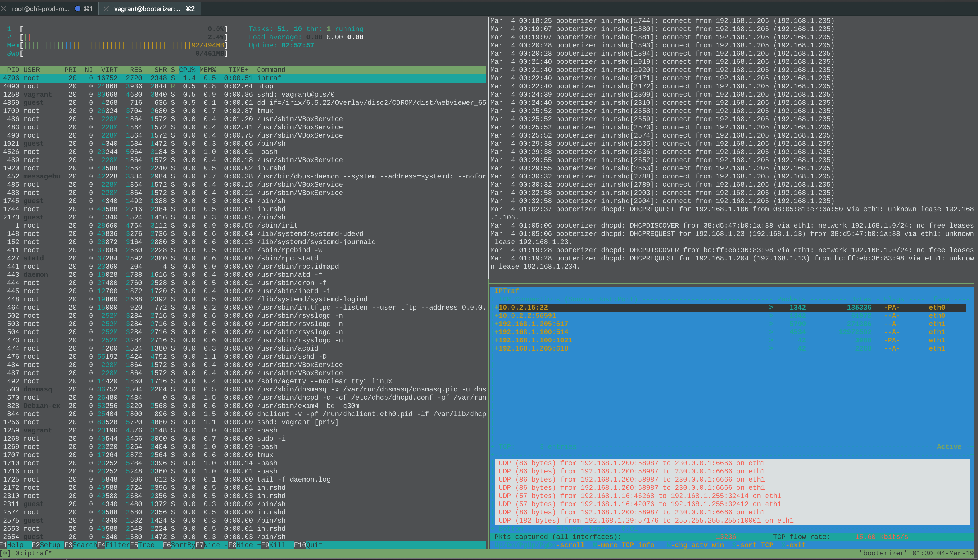Select the iptraf process row PID 4796
The image size is (978, 560).
pos(243,78)
